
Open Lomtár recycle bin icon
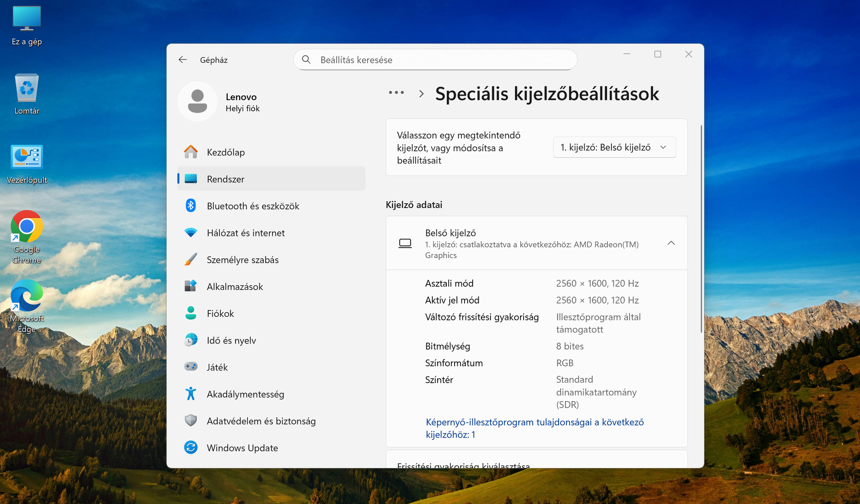tap(27, 88)
